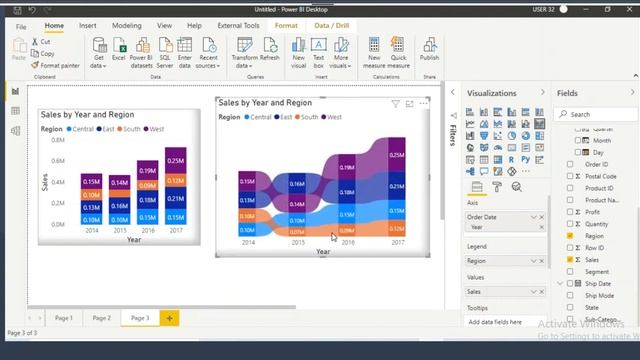Select the Gauge visualization icon
The width and height of the screenshot is (640, 360).
(x=498, y=147)
